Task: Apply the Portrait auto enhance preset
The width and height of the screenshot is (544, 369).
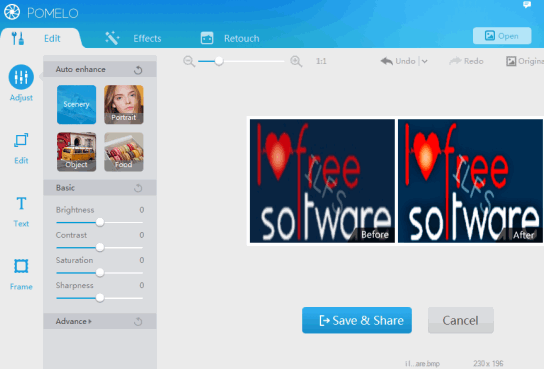Action: pyautogui.click(x=124, y=104)
